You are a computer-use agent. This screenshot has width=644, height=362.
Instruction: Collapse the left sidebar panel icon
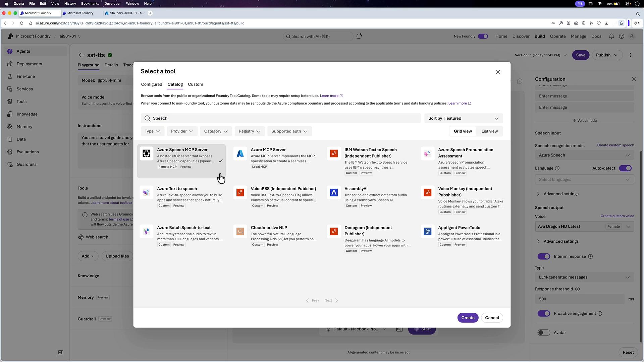(61, 352)
